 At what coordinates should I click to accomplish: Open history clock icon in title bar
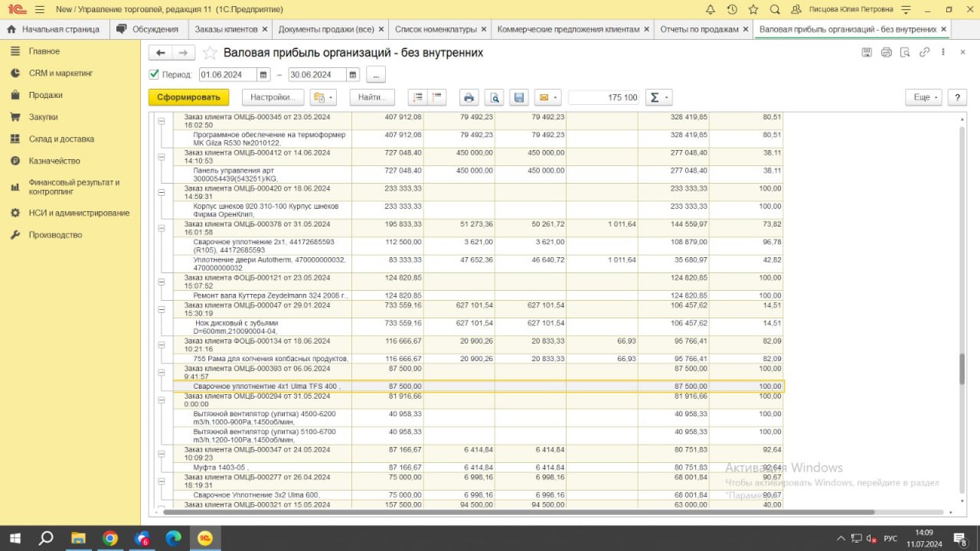[x=732, y=9]
